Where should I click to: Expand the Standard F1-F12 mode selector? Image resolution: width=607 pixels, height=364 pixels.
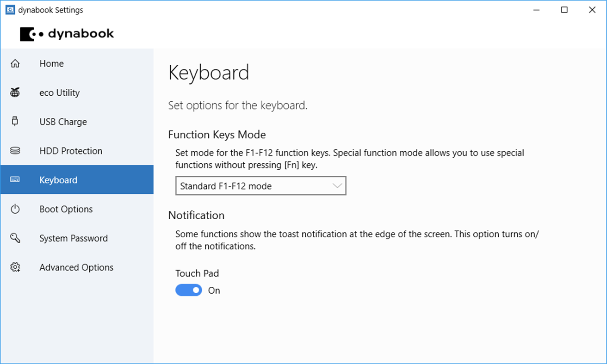point(260,185)
